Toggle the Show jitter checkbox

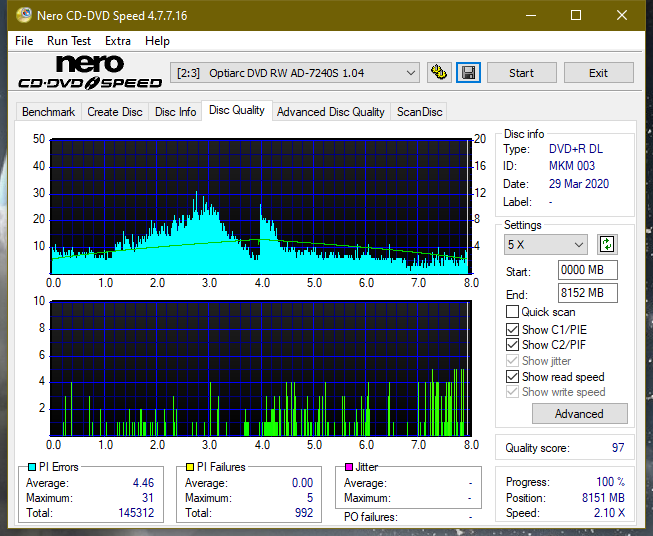tap(512, 360)
